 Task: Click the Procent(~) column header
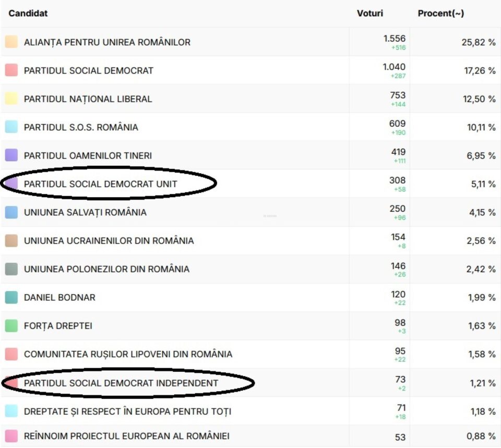point(440,14)
